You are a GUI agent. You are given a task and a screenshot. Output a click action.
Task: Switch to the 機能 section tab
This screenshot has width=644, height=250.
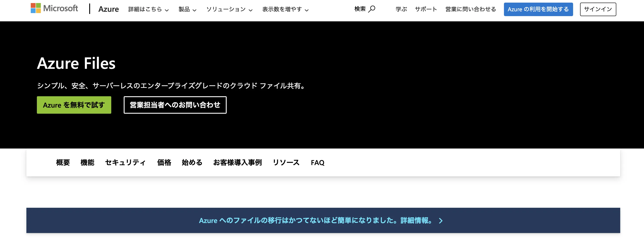click(x=87, y=163)
